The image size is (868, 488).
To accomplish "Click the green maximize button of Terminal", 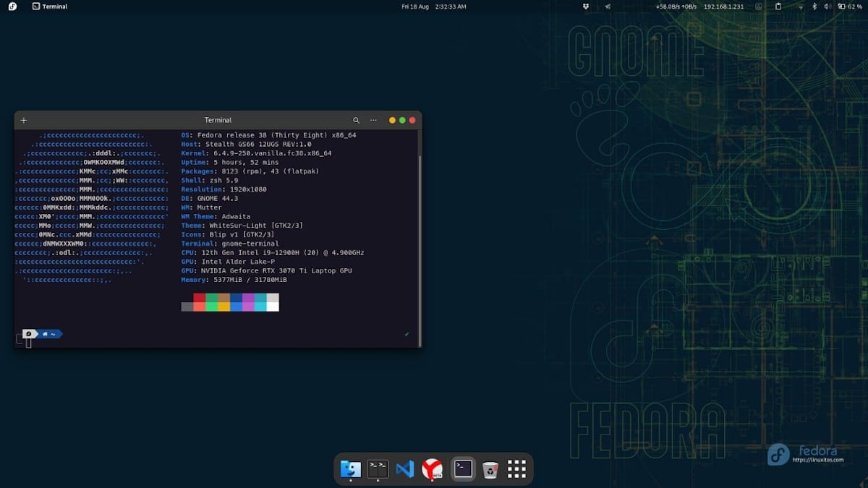I will tap(402, 120).
